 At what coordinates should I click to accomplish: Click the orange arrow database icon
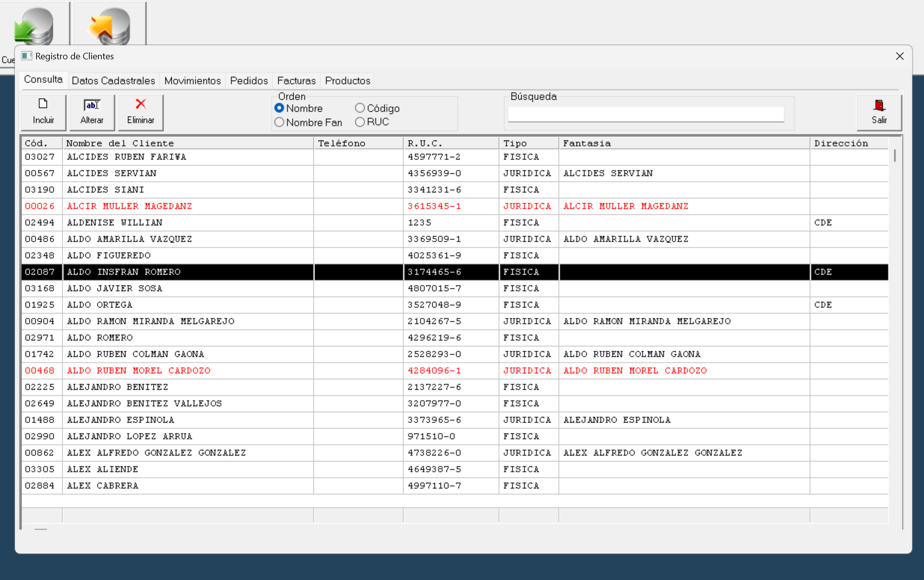pos(109,26)
